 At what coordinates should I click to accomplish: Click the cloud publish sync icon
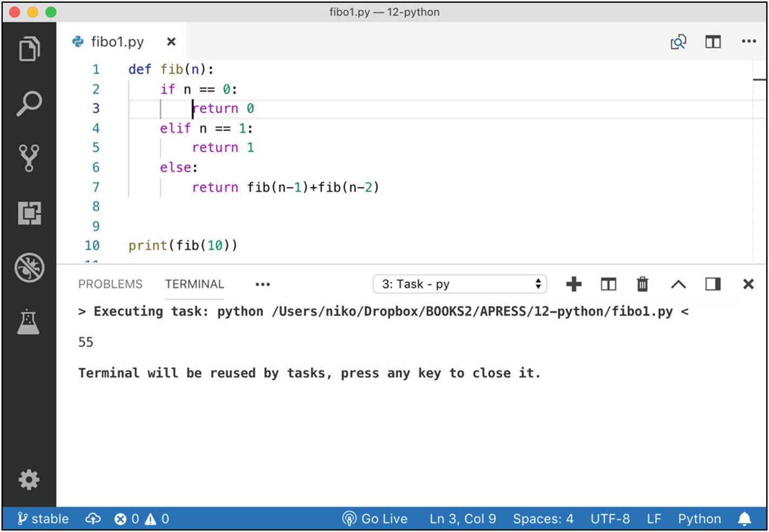click(93, 519)
